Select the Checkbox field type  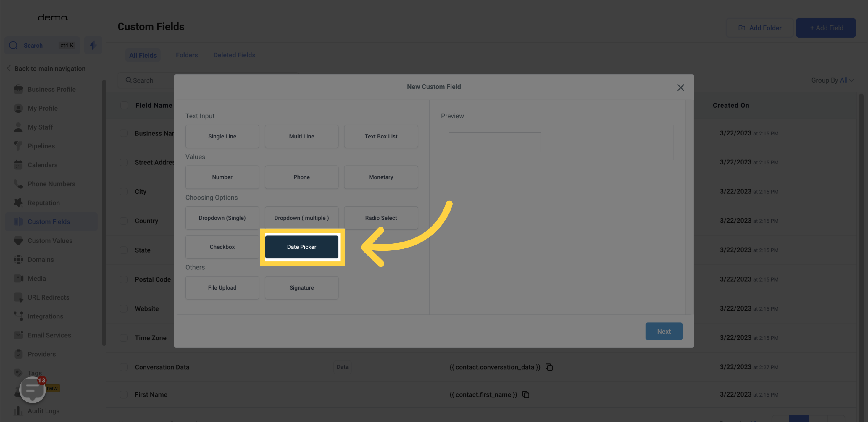click(x=222, y=247)
